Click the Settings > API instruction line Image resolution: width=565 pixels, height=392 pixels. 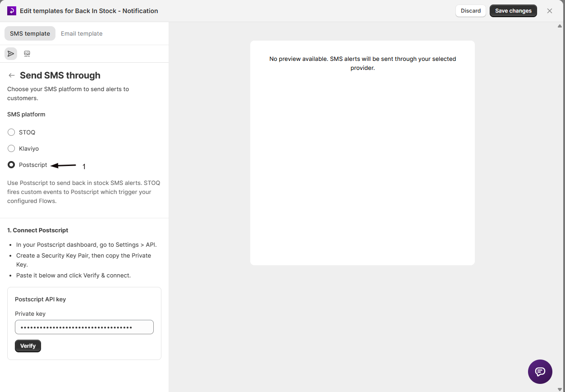point(87,244)
